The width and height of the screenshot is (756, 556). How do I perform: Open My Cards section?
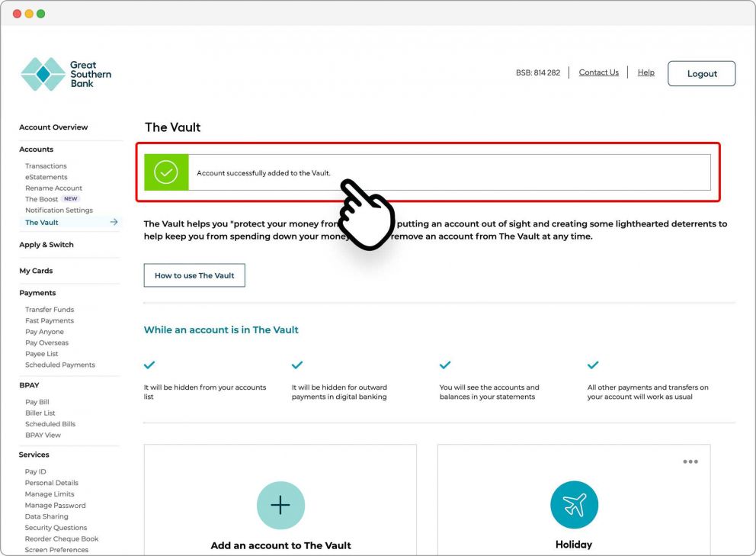point(36,271)
